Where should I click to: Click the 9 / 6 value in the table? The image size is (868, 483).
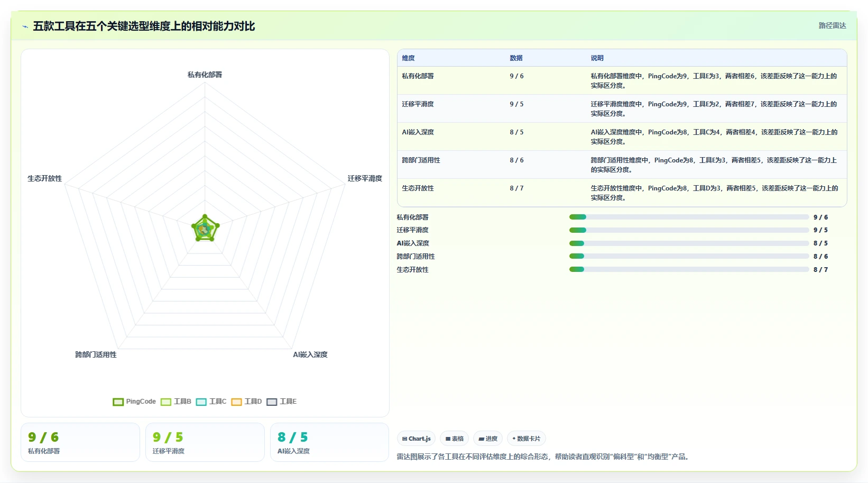pos(516,76)
